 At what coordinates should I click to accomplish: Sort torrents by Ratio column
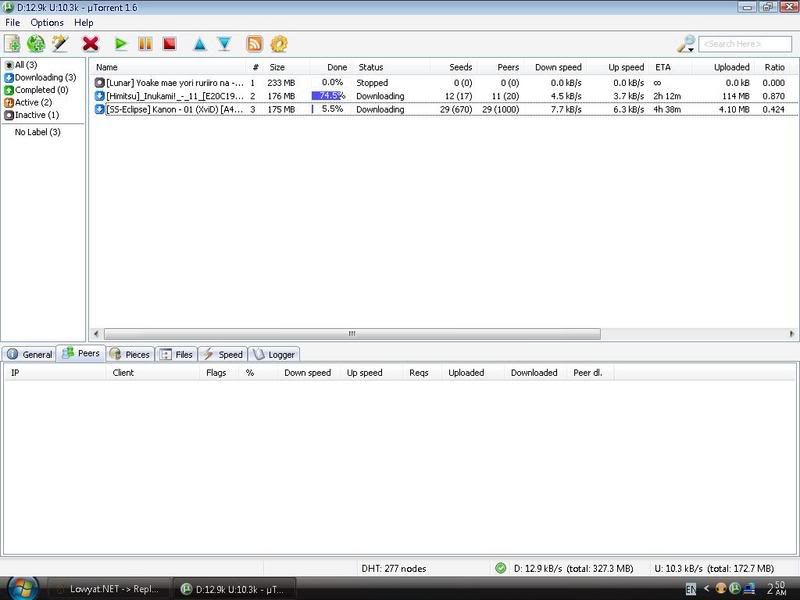(774, 67)
